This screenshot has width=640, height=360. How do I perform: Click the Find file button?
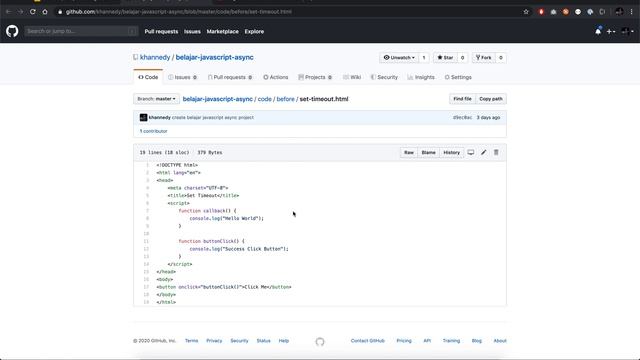[462, 99]
